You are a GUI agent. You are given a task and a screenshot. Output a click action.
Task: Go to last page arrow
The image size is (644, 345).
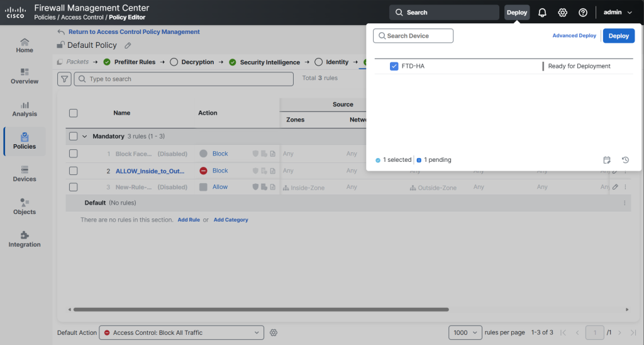click(633, 332)
